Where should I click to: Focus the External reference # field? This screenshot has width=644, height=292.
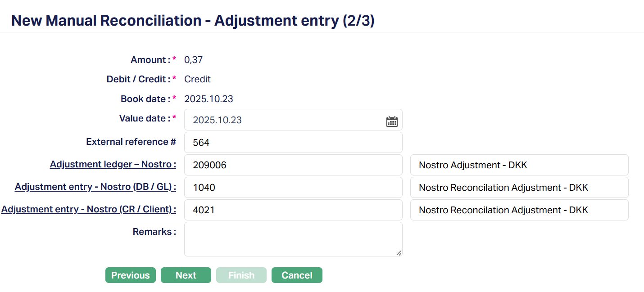[293, 143]
